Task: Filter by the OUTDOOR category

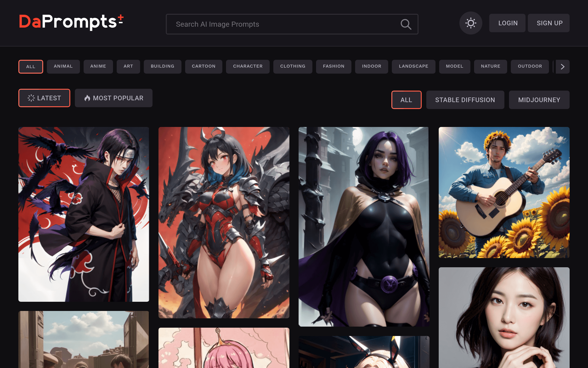Action: 530,66
